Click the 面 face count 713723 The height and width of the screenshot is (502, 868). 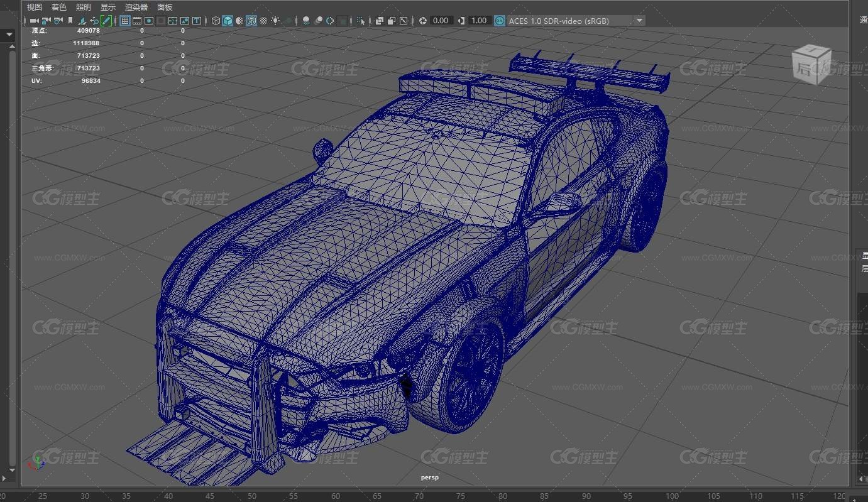point(88,55)
